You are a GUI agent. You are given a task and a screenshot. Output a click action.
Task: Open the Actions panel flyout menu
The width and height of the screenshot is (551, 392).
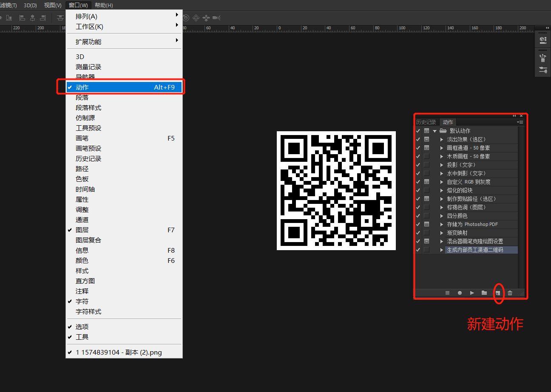pyautogui.click(x=520, y=122)
